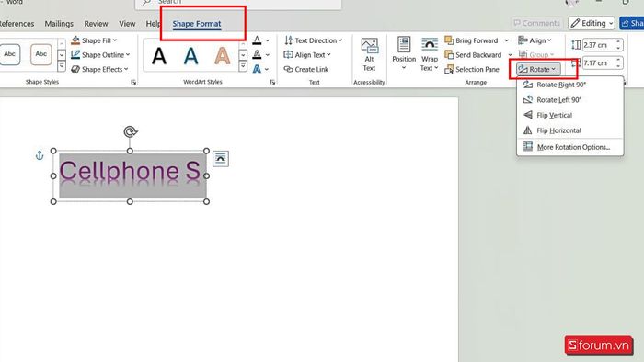The width and height of the screenshot is (644, 362).
Task: Click the rotation handle above the text box
Action: pyautogui.click(x=131, y=131)
